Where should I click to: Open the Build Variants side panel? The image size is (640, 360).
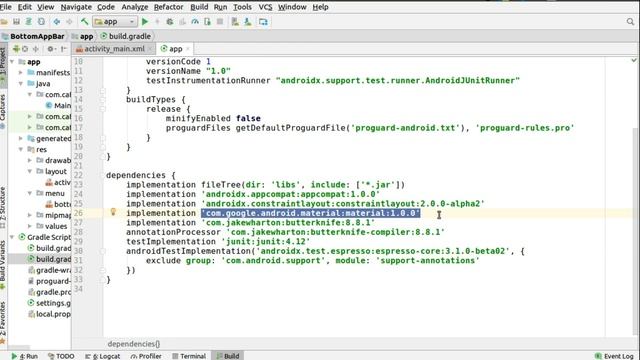click(3, 264)
